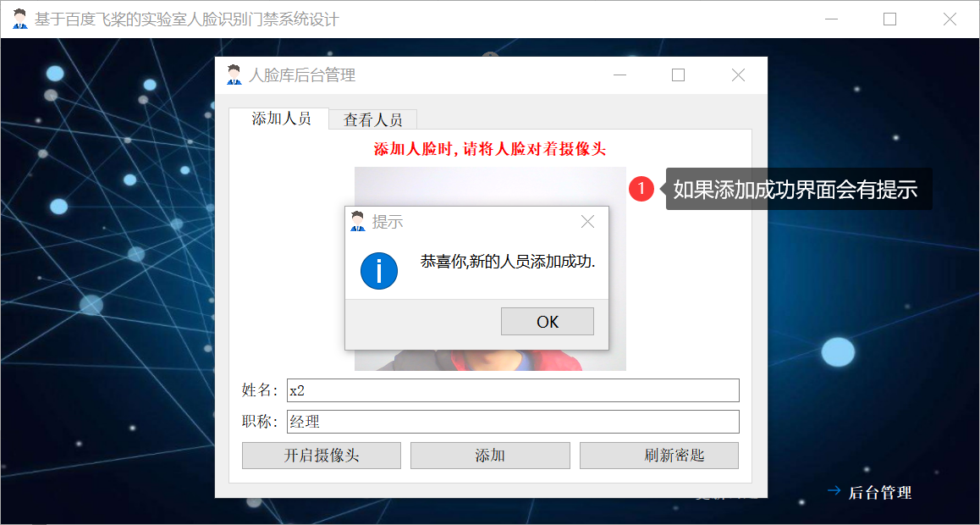Image resolution: width=980 pixels, height=525 pixels.
Task: Click the avatar icon beside 人脸库后台管理 title
Action: (234, 75)
